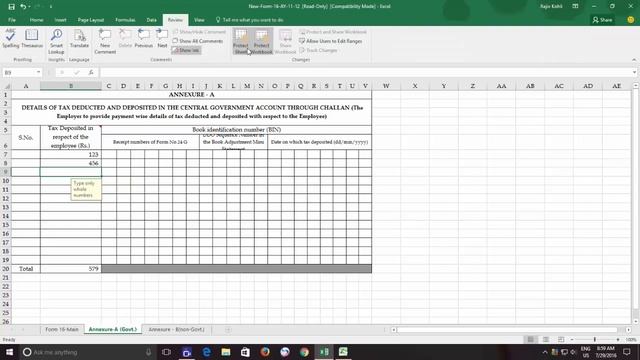This screenshot has height=360, width=640.
Task: Click the Delete comment icon
Action: click(125, 39)
